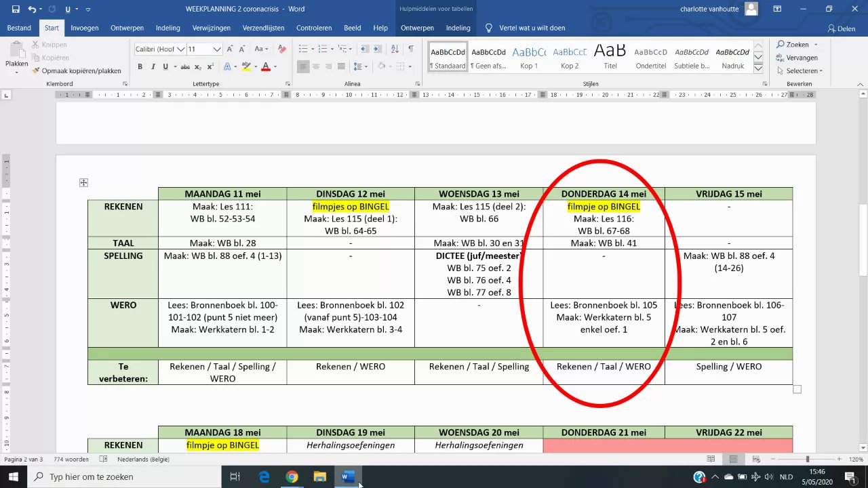Open the Plakken paste options arrow

(16, 71)
